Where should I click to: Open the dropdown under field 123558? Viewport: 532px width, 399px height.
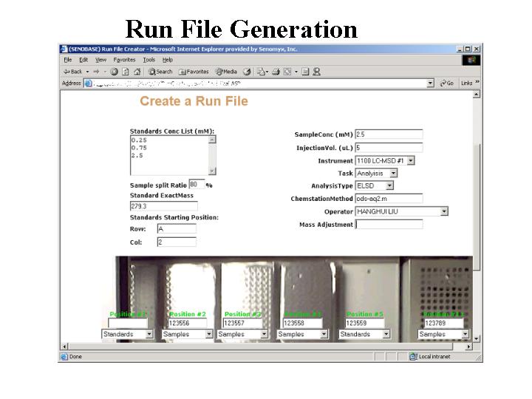(x=302, y=334)
